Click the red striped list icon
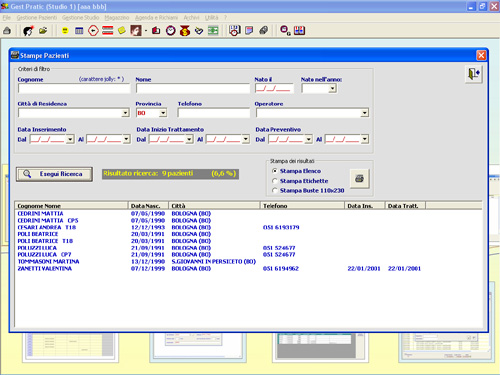 point(107,31)
